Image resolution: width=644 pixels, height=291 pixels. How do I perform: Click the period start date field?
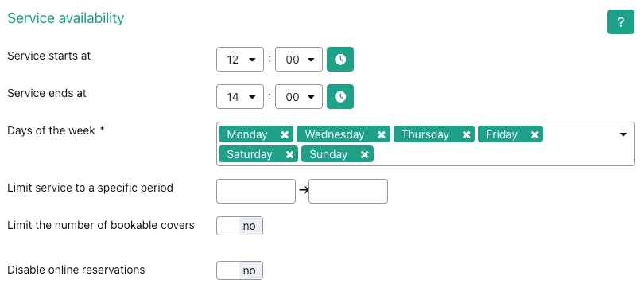[x=256, y=192]
